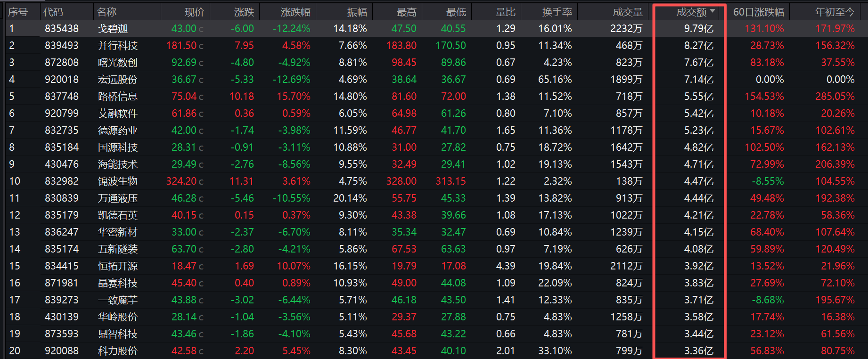Screen dimensions: 868x359
Task: Select stock name 锦波生物
Action: point(118,181)
